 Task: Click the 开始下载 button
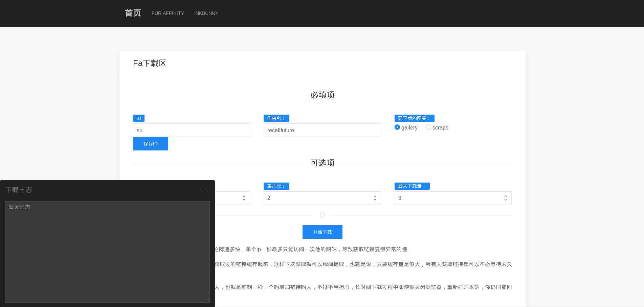point(323,232)
